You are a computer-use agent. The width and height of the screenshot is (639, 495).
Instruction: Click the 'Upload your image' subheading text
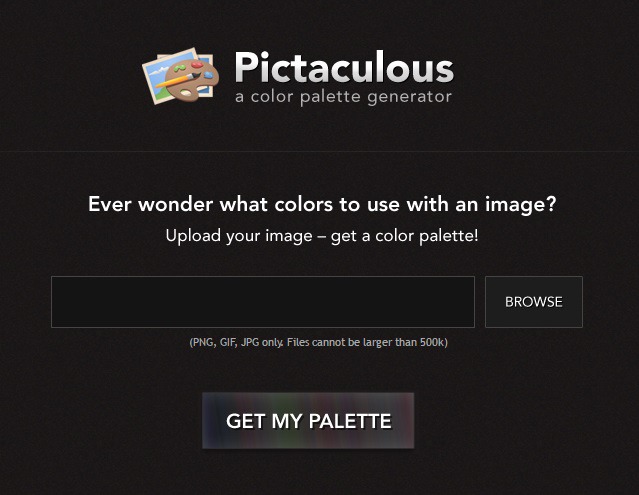point(322,236)
